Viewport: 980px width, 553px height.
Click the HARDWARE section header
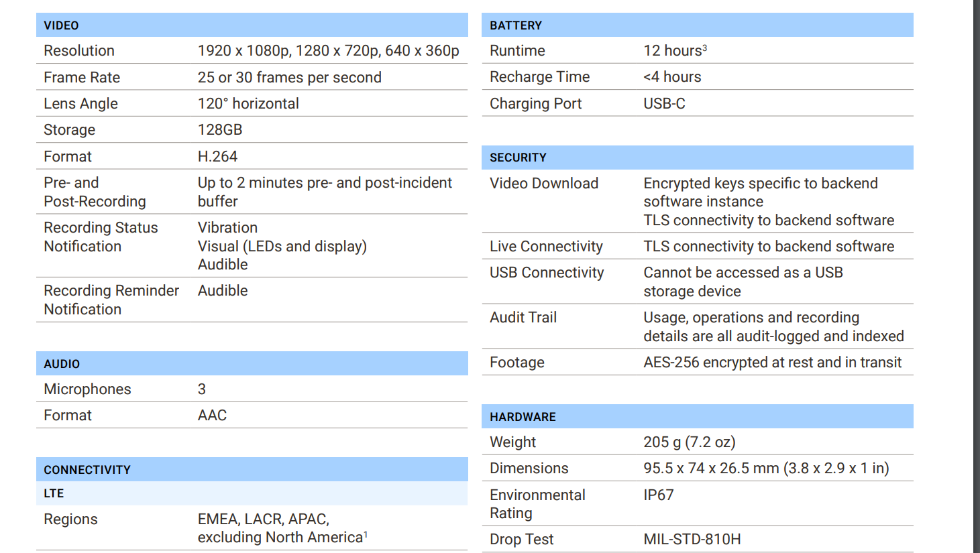pyautogui.click(x=523, y=417)
